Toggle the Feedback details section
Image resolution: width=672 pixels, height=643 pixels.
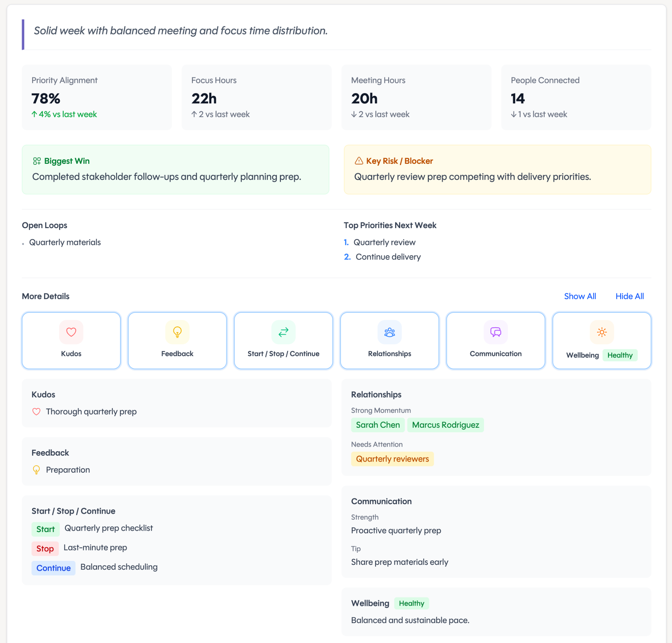coord(177,340)
